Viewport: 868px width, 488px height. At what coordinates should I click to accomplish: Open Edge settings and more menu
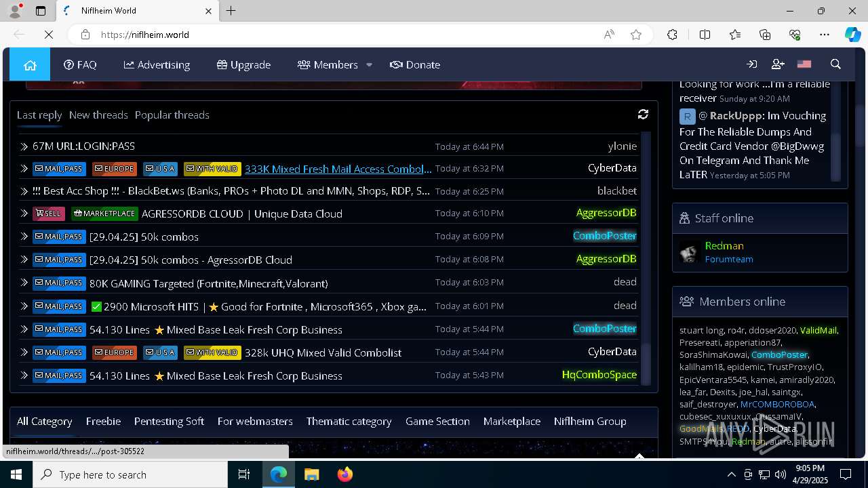click(x=825, y=35)
